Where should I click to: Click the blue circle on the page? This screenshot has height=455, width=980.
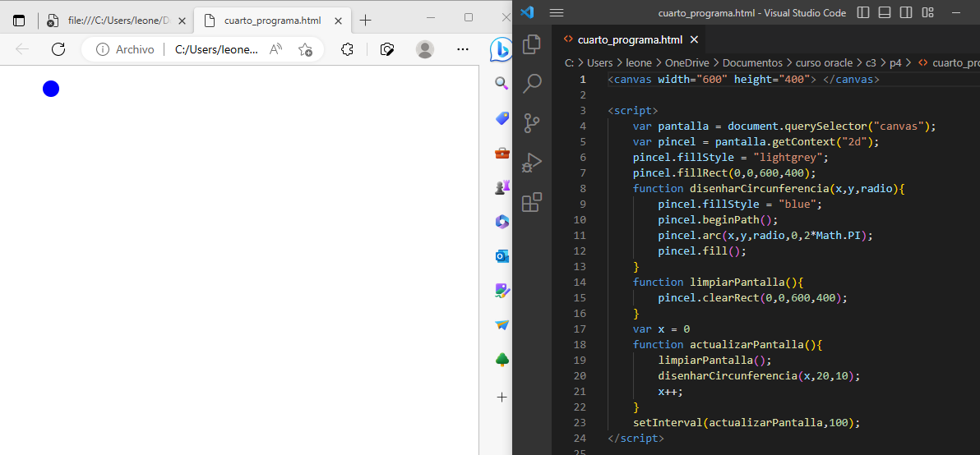(51, 89)
